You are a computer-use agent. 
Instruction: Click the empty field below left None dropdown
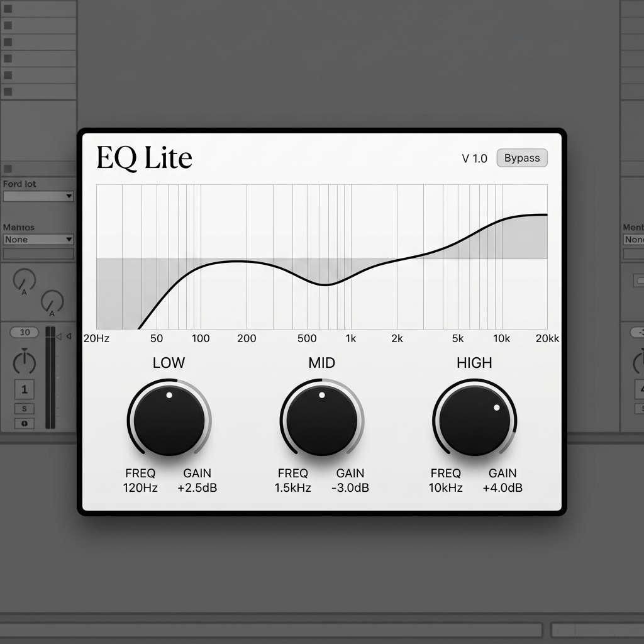click(38, 254)
